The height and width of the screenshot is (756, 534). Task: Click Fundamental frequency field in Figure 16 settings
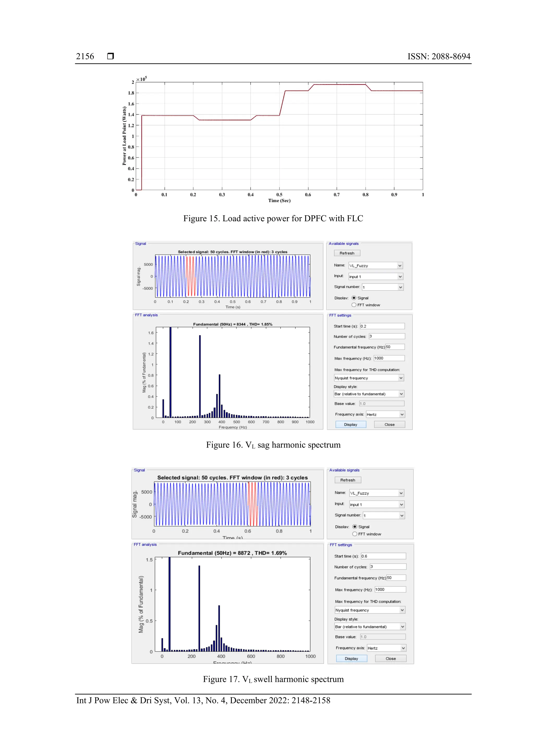(x=395, y=347)
